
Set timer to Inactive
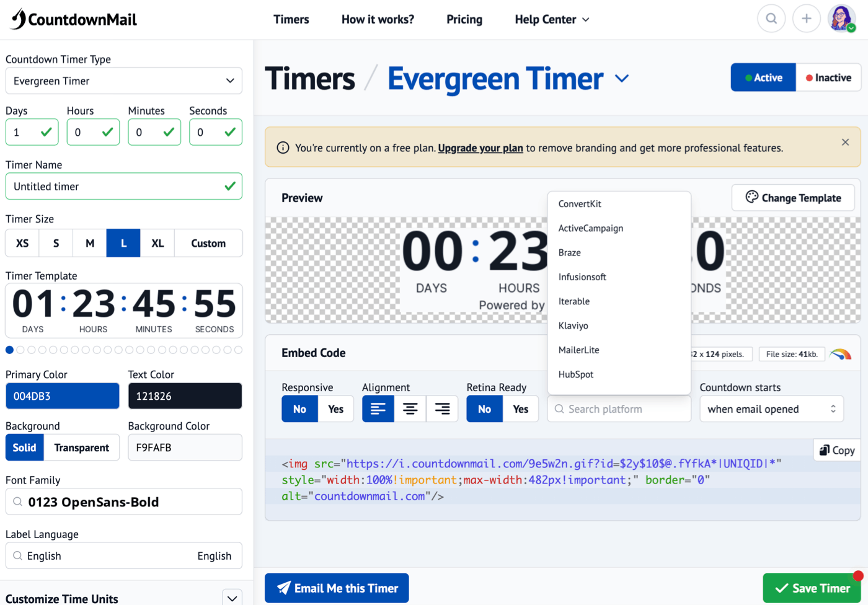coord(828,77)
